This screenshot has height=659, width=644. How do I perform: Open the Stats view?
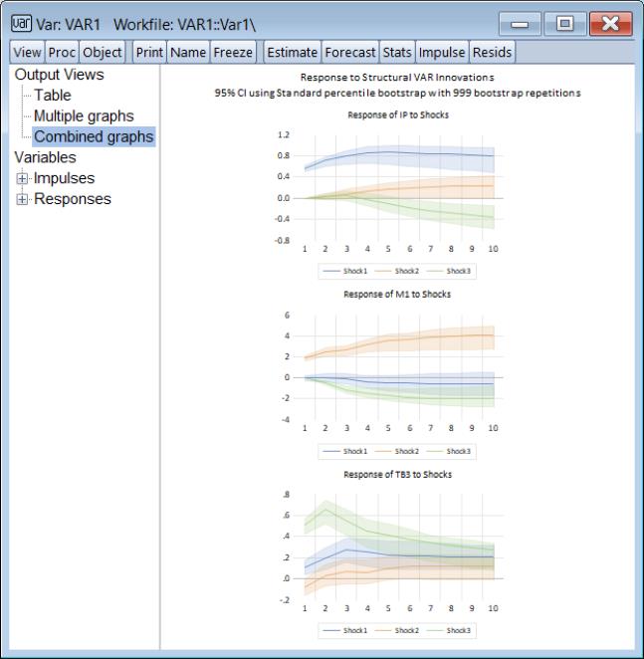point(397,53)
